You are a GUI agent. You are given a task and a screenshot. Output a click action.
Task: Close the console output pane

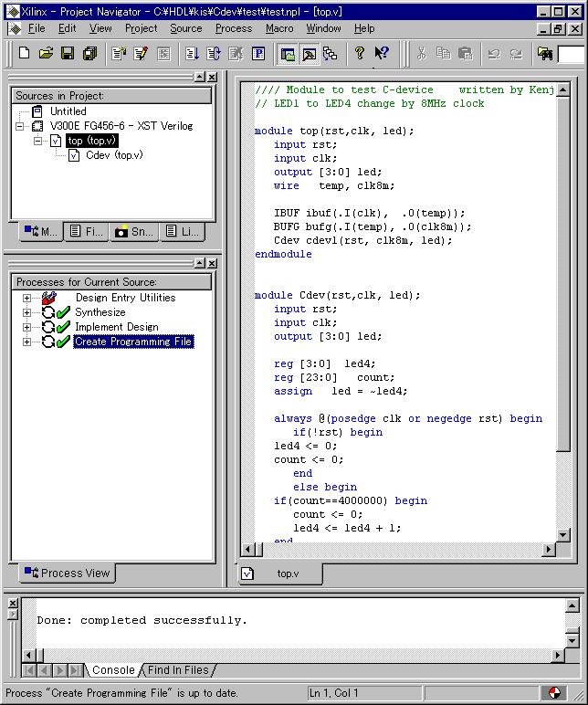[13, 604]
